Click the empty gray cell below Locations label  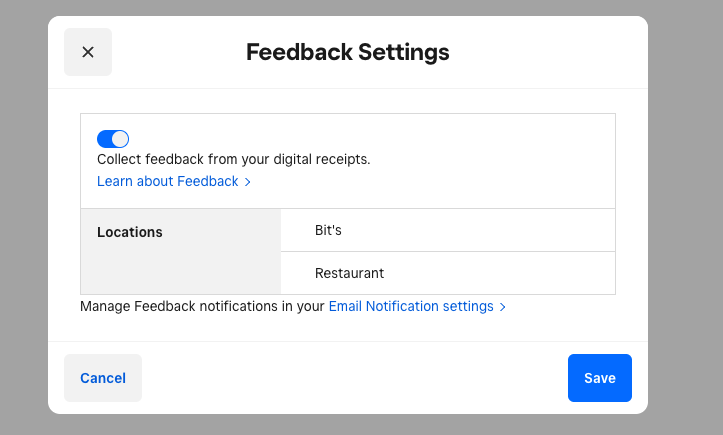(x=180, y=273)
